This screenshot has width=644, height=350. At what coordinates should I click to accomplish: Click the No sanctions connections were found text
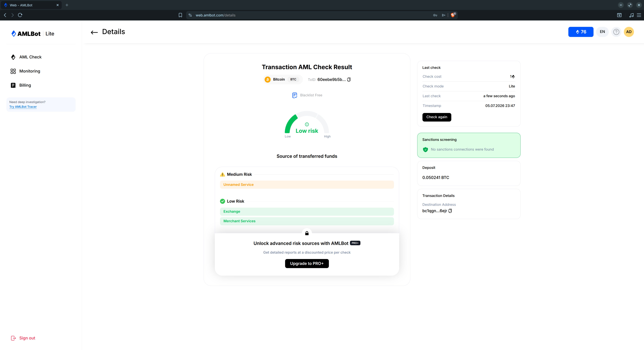[x=462, y=150]
